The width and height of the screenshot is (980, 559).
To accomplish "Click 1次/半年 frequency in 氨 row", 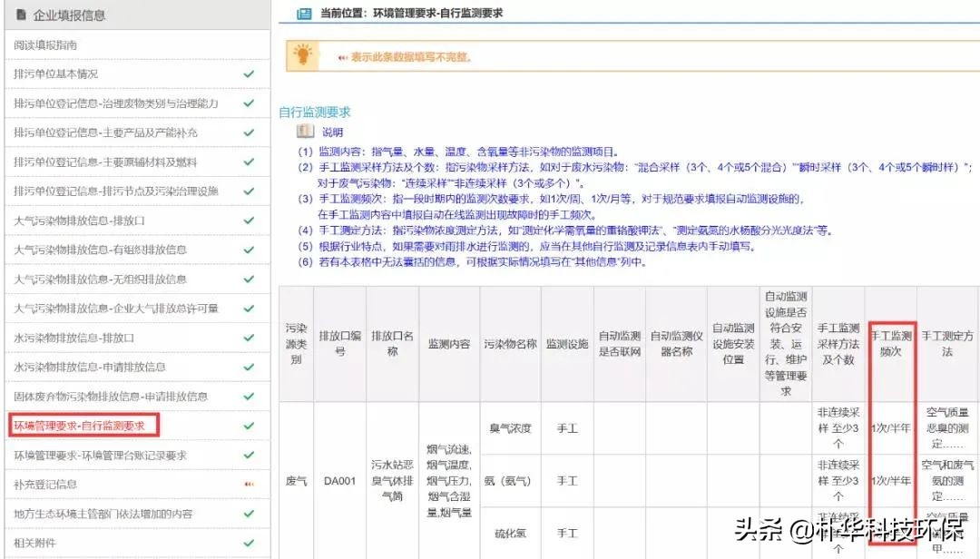I will point(891,481).
